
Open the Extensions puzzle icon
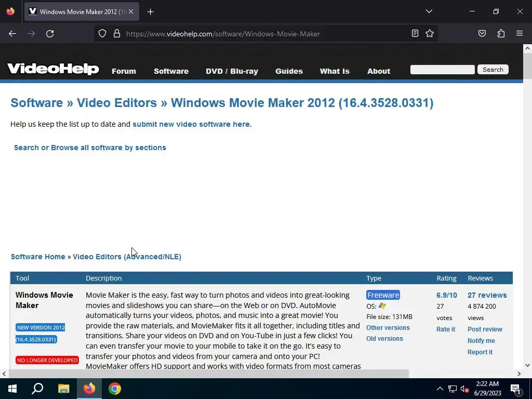click(x=501, y=33)
